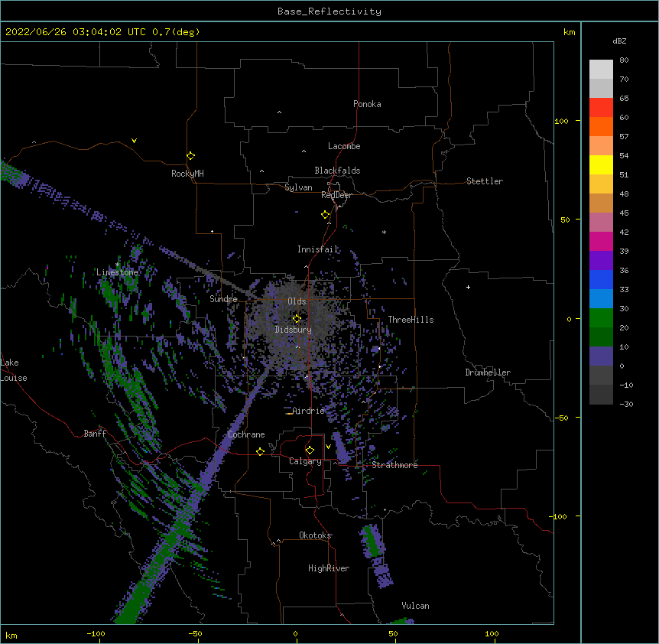Screen dimensions: 659x644
Task: Click the dBZ legend heading
Action: pyautogui.click(x=619, y=41)
